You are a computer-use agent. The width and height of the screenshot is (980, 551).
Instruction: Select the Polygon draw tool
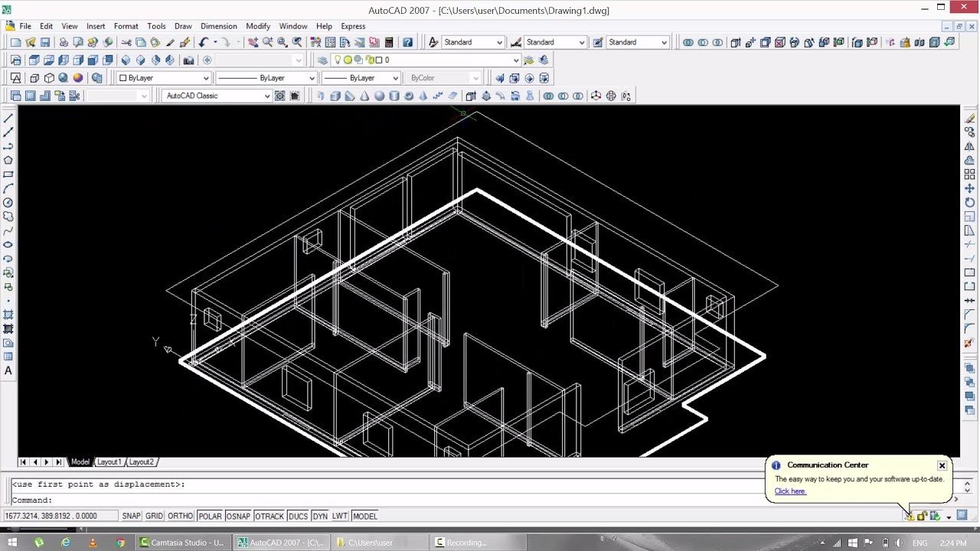[8, 160]
